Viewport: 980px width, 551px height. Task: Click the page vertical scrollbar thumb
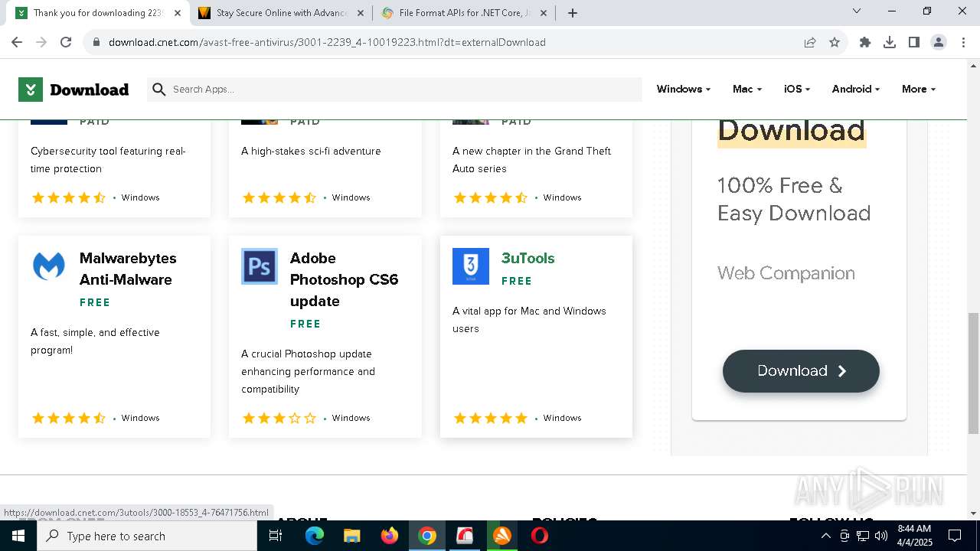pyautogui.click(x=973, y=373)
